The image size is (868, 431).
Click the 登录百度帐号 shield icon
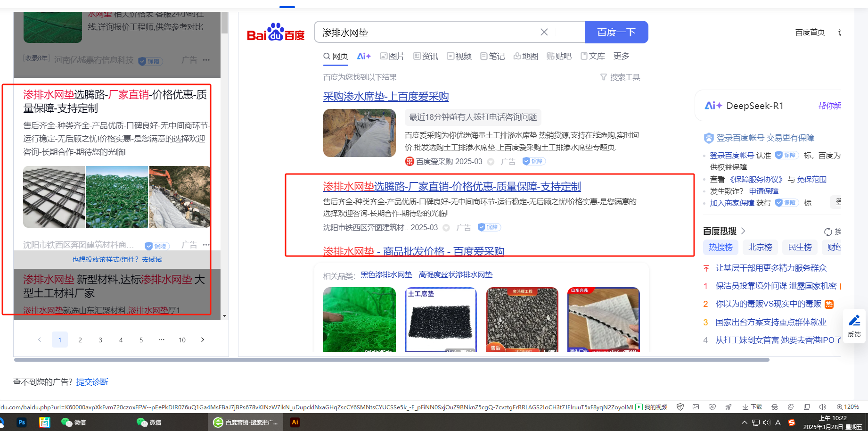pyautogui.click(x=709, y=138)
